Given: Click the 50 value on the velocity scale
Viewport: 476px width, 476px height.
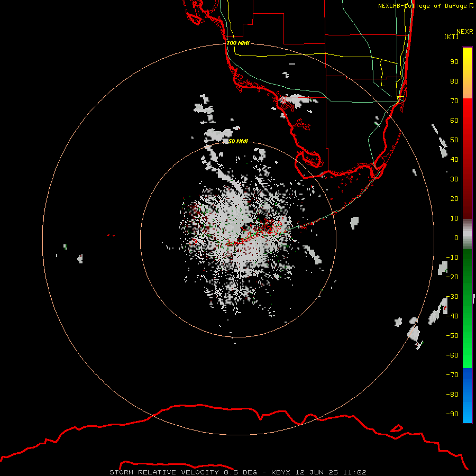Looking at the screenshot, I should 454,140.
